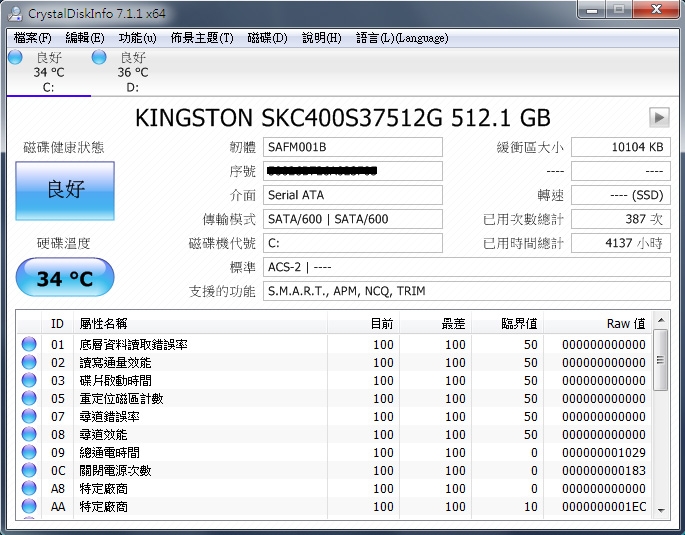Viewport: 685px width, 535px height.
Task: Click the transfer mode SATA/600 field
Action: point(353,219)
